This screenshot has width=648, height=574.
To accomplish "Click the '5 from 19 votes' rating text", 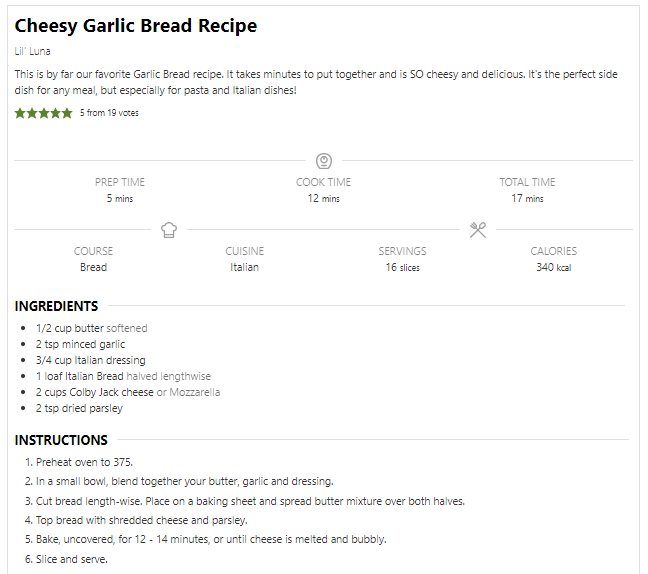I will tap(109, 113).
